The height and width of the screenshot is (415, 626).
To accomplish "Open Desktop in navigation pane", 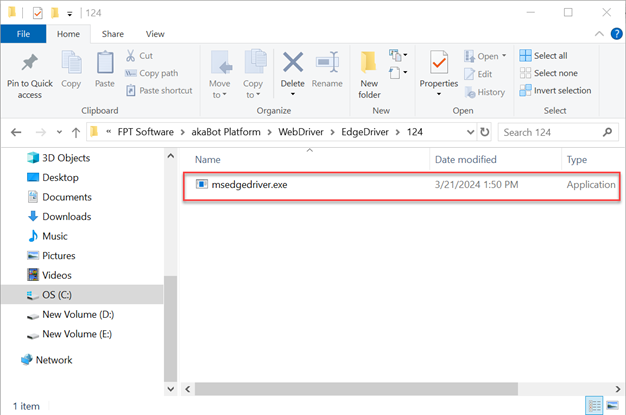I will 53,178.
